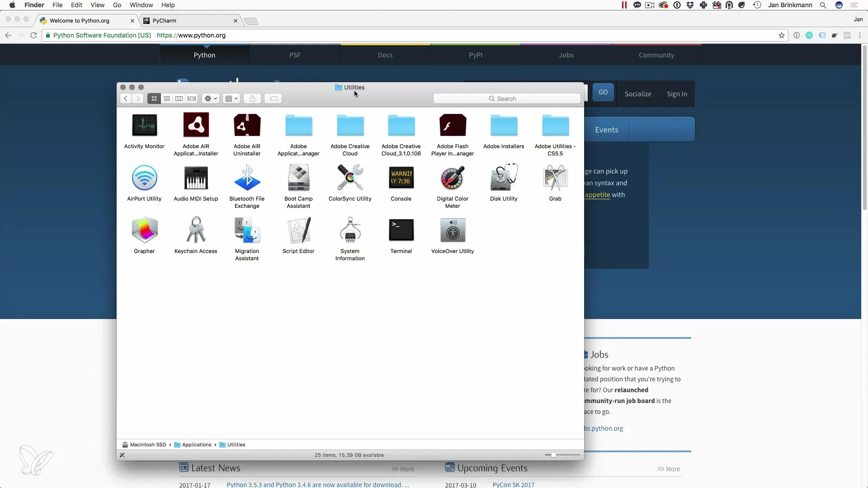Open the Events nav item on python.org
This screenshot has width=868, height=488.
[x=606, y=130]
